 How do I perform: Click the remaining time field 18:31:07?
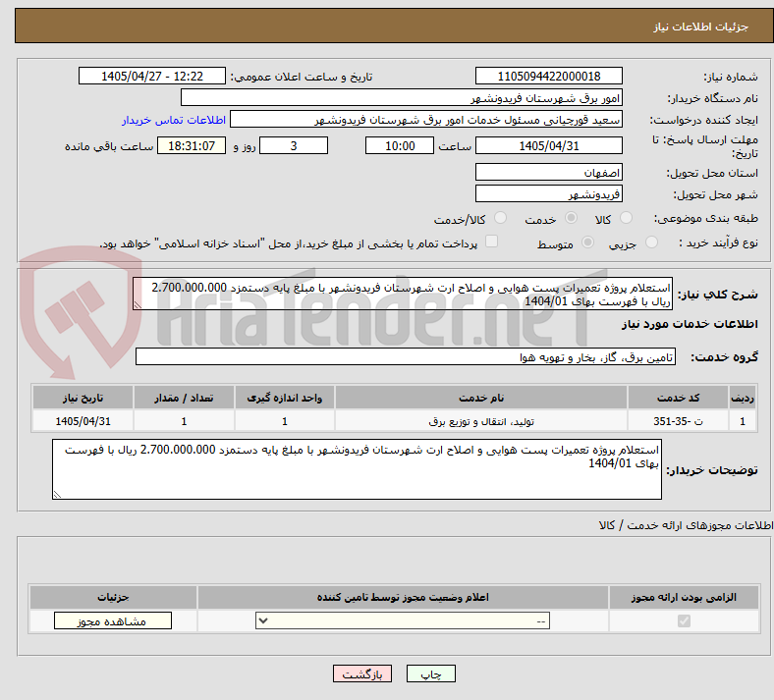tap(192, 145)
